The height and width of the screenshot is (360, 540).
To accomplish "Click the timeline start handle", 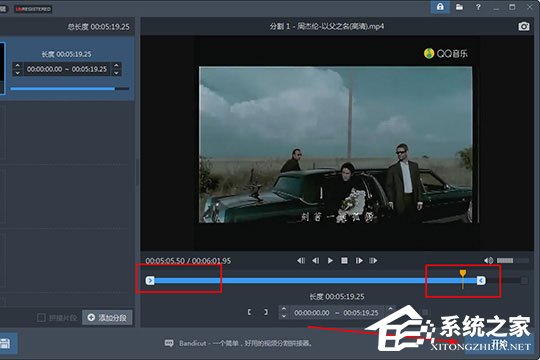I will 150,280.
